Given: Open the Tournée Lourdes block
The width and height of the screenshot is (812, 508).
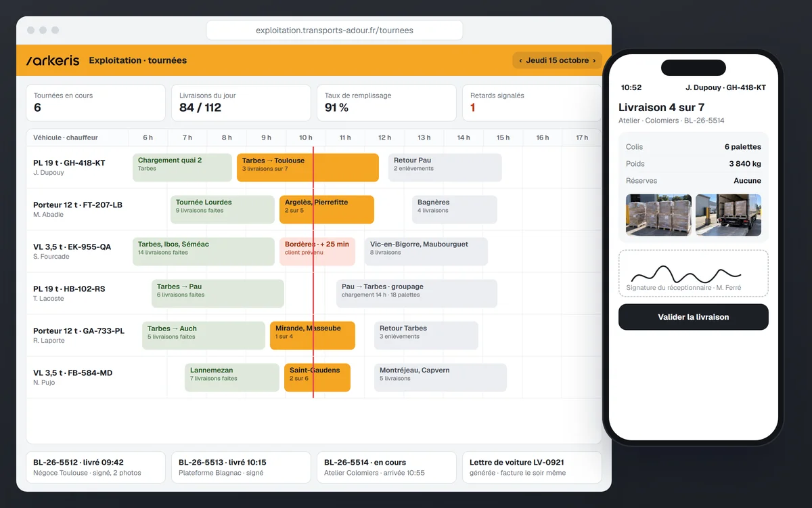Looking at the screenshot, I should tap(223, 209).
